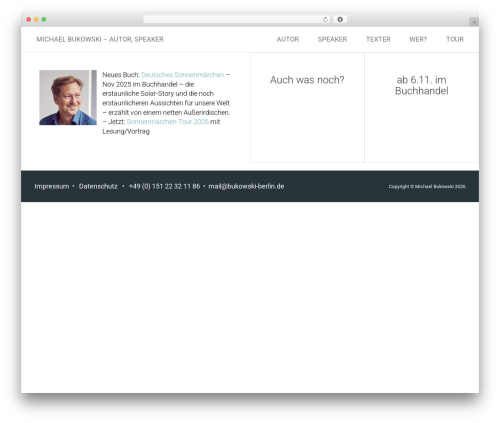Open the AUTOR menu item
Viewport: 500px width, 423px height.
288,39
